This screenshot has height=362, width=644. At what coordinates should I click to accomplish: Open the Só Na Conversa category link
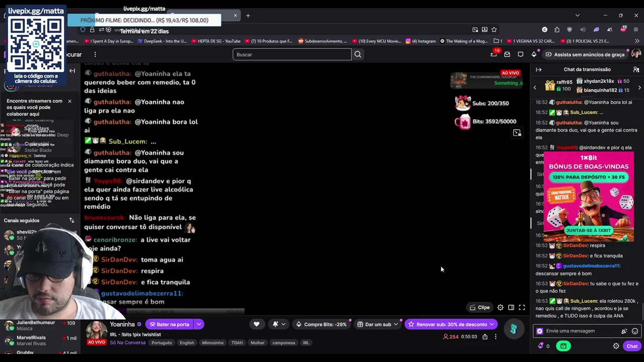pyautogui.click(x=128, y=343)
